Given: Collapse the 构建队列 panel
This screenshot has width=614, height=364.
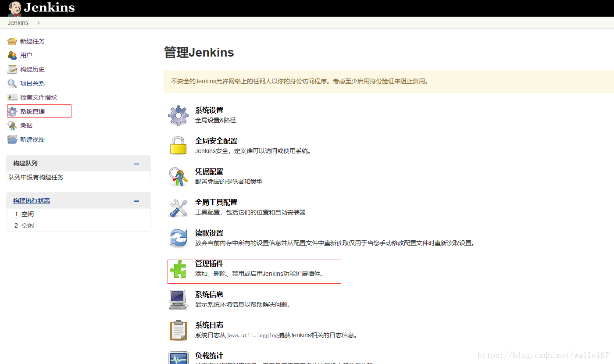Looking at the screenshot, I should pos(136,163).
